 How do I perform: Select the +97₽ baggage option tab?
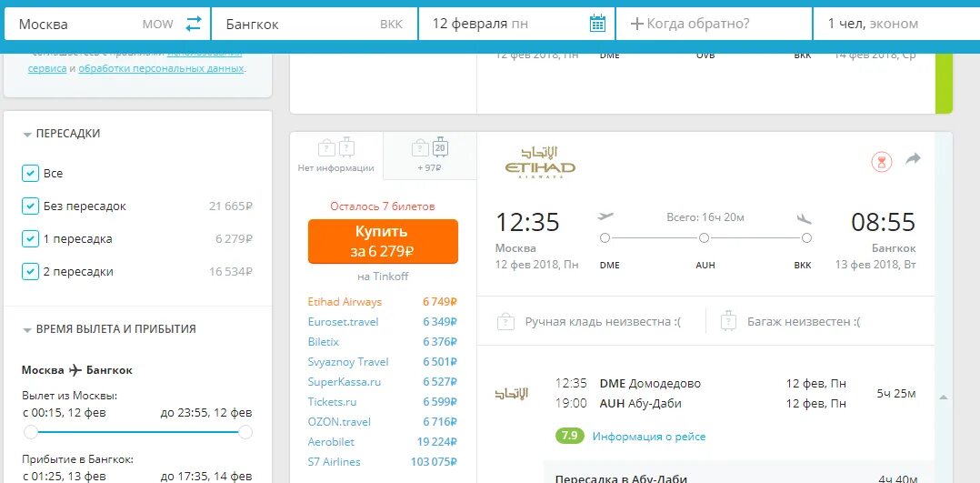[430, 156]
